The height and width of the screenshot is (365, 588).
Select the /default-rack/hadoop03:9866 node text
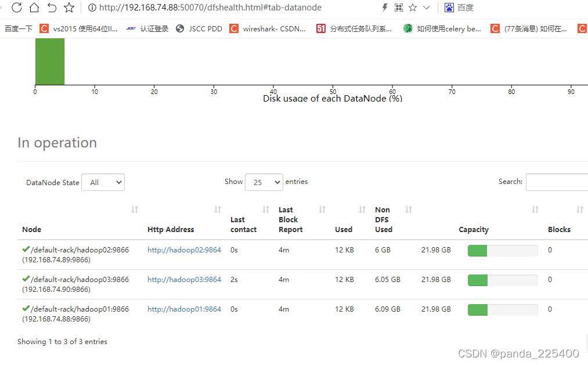pos(80,280)
